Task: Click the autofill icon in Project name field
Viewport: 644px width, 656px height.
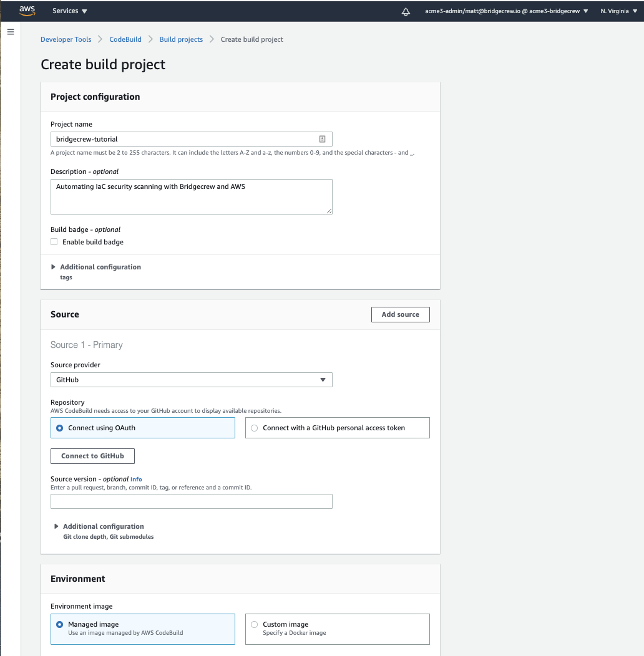Action: 323,139
